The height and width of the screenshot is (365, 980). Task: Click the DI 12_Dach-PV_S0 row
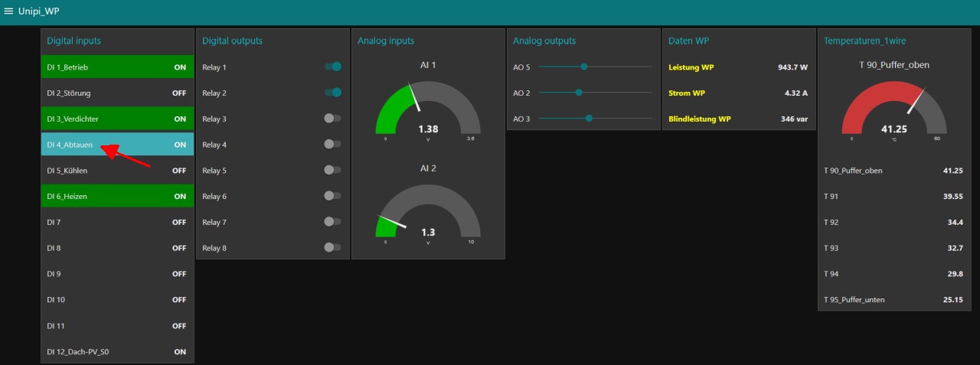[117, 351]
